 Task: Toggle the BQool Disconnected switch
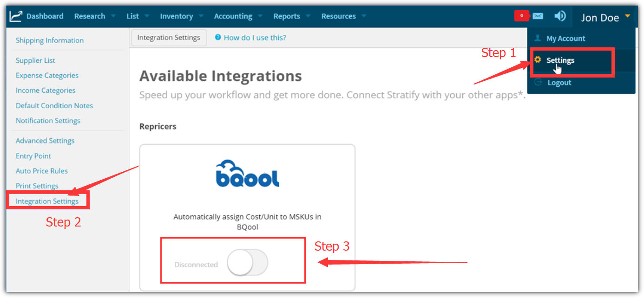[x=247, y=263]
